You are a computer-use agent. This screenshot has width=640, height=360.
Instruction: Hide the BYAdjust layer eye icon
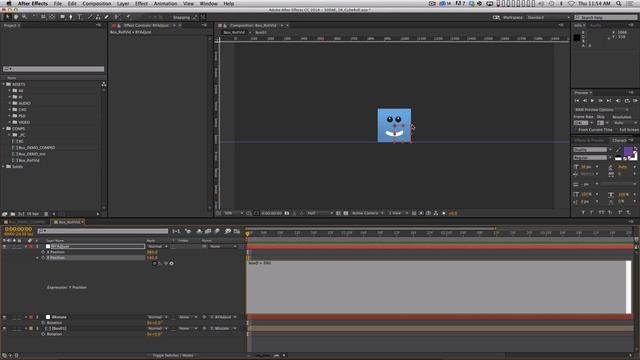(4, 247)
